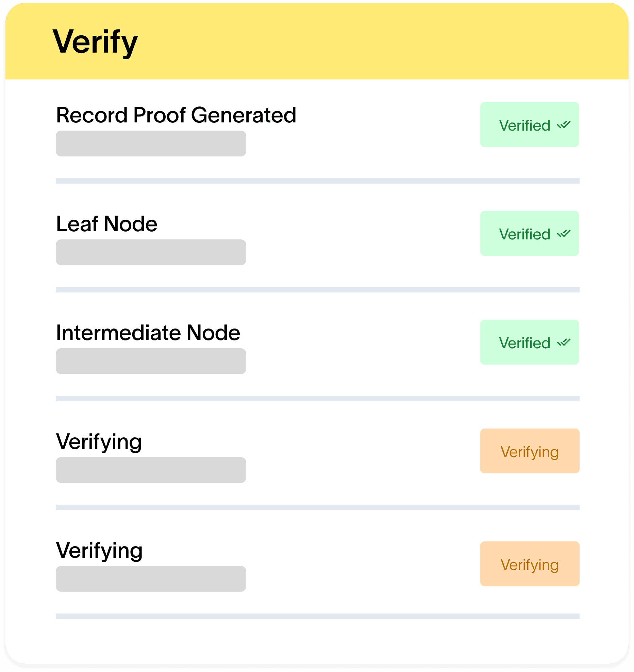
Task: Click the gray placeholder bar under Leaf Node
Action: [x=151, y=252]
